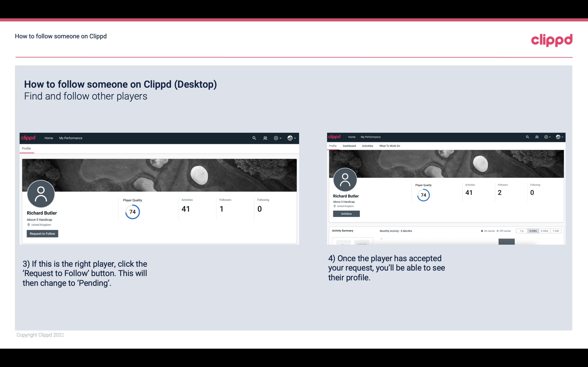Viewport: 588px width, 367px height.
Task: Click 'What To Work On' tab
Action: coord(389,146)
